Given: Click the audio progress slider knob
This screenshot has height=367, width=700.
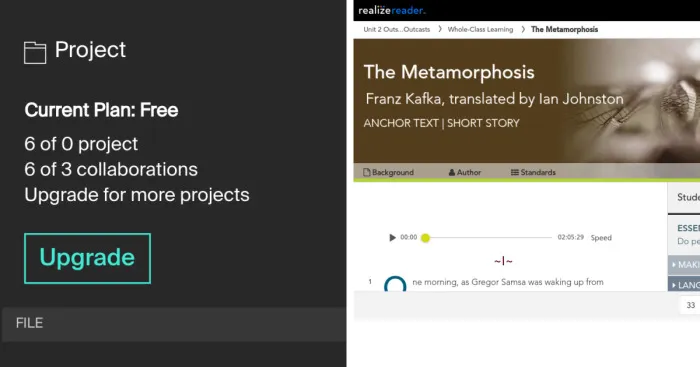Looking at the screenshot, I should (x=425, y=238).
